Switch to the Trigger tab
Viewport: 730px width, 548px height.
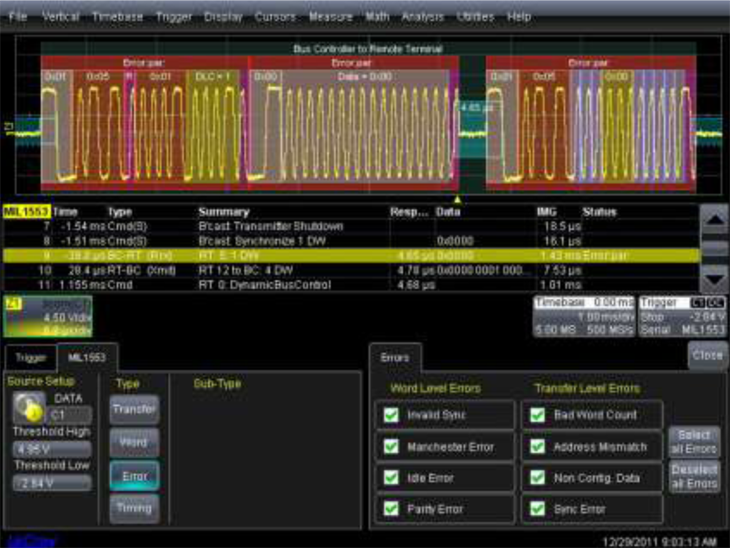(x=30, y=357)
